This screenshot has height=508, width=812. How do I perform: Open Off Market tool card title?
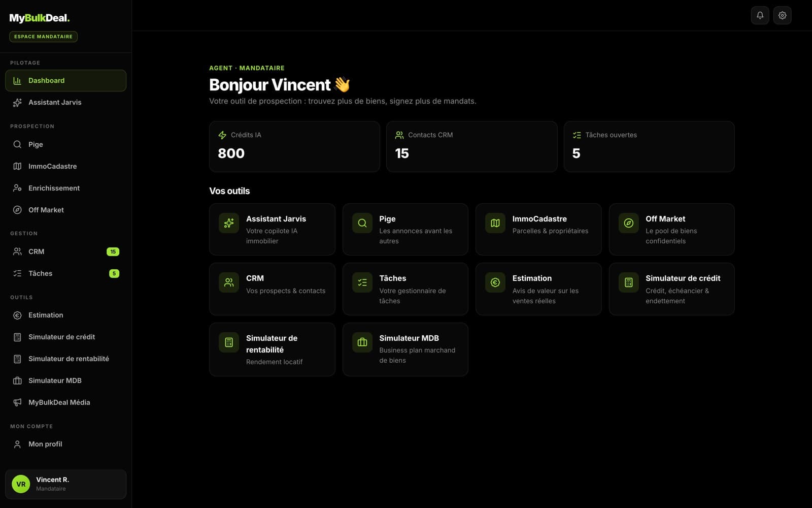pyautogui.click(x=665, y=219)
